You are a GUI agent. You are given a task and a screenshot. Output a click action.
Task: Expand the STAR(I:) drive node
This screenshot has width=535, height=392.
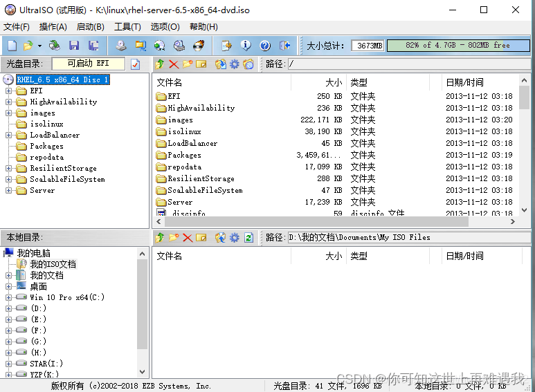click(x=8, y=364)
